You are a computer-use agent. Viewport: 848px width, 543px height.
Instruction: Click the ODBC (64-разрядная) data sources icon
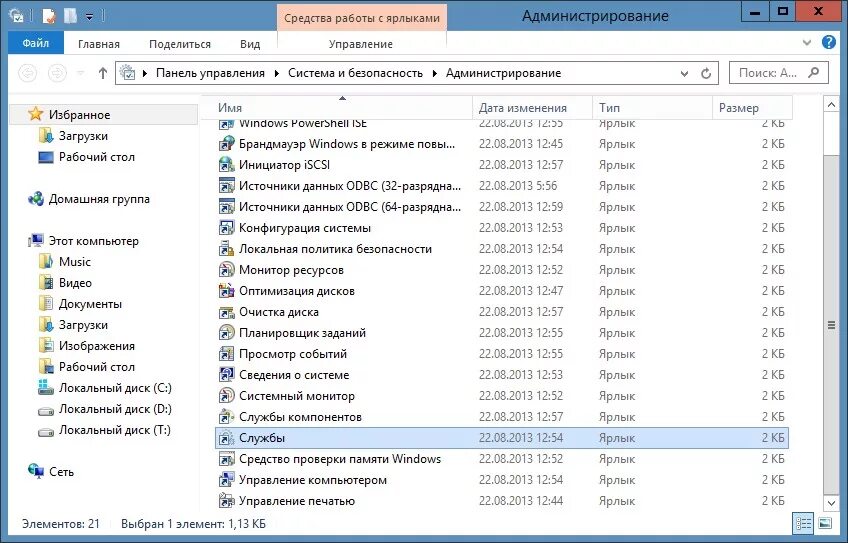(226, 207)
